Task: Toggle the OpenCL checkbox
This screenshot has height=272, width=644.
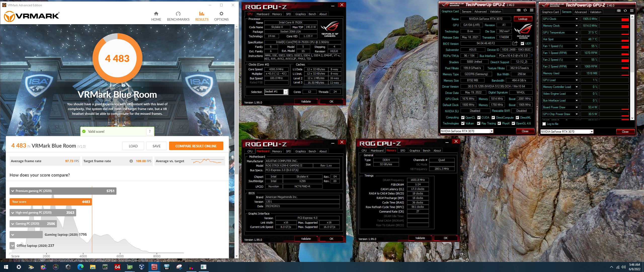Action: [463, 117]
